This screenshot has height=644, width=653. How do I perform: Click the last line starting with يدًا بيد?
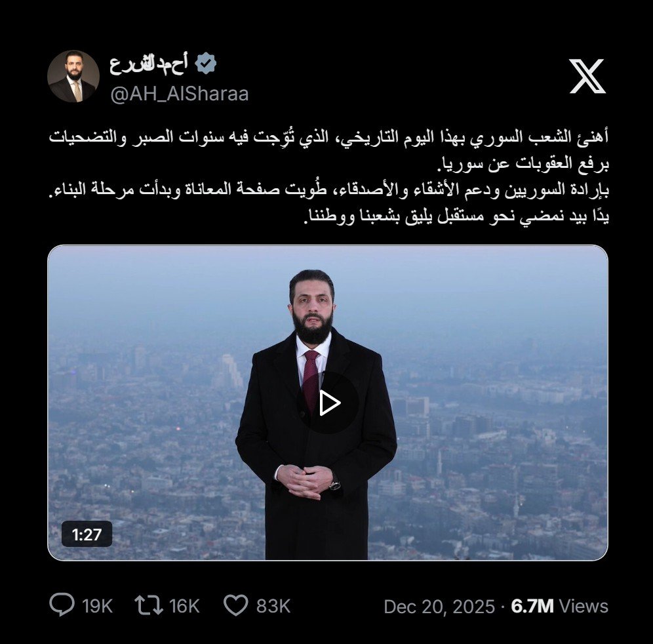(456, 216)
